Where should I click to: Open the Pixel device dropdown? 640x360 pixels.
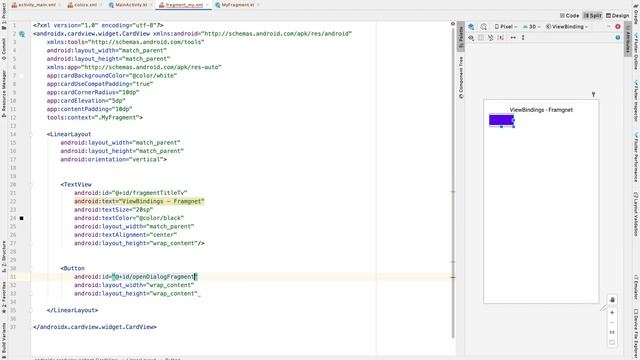[x=506, y=27]
